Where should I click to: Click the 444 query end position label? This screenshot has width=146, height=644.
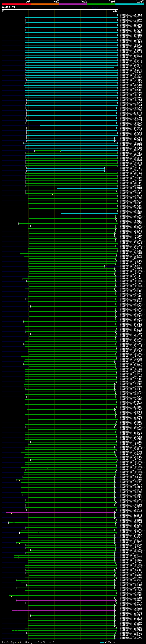point(115,11)
